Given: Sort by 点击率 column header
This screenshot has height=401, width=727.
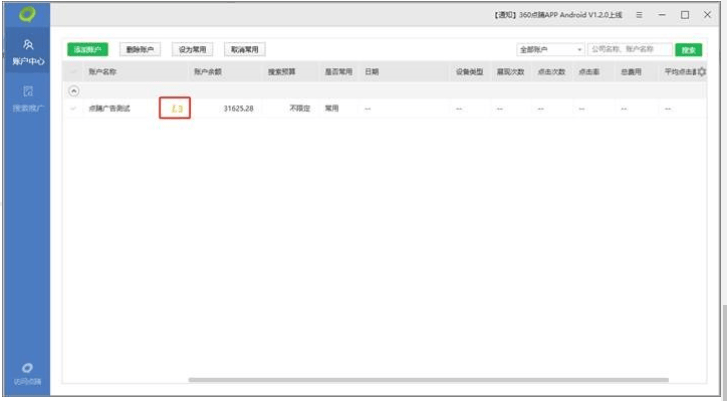Looking at the screenshot, I should coord(589,72).
